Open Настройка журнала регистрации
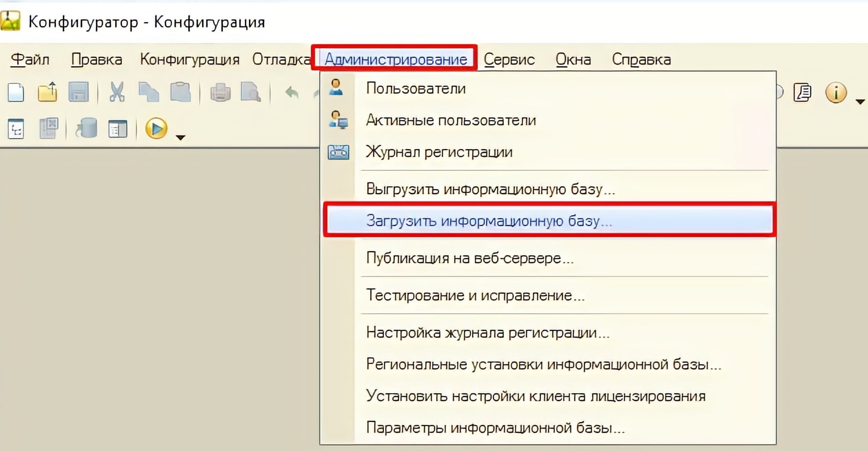Viewport: 868px width, 451px height. coord(548,333)
